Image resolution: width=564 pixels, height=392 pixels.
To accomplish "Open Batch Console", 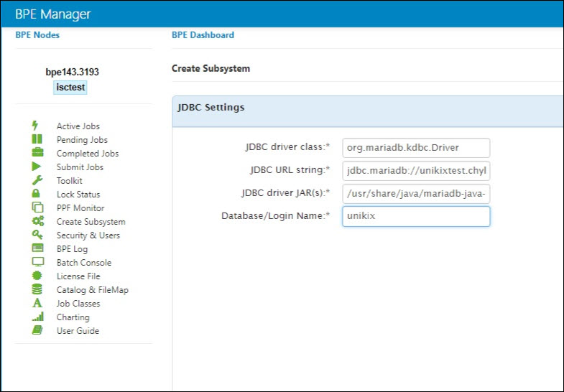I will (x=84, y=263).
